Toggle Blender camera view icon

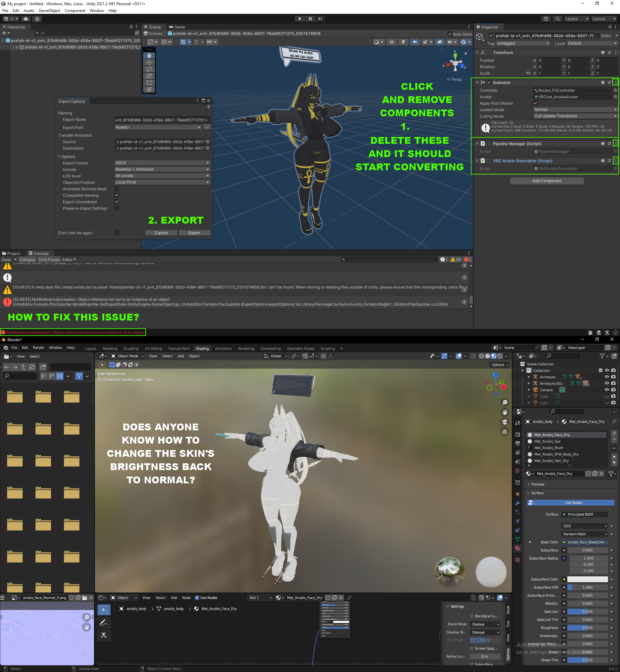[504, 422]
